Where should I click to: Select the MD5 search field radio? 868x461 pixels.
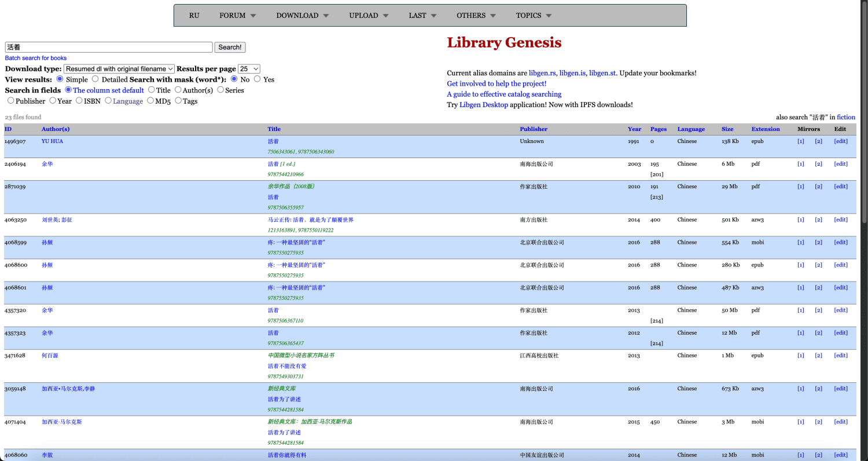click(x=150, y=100)
